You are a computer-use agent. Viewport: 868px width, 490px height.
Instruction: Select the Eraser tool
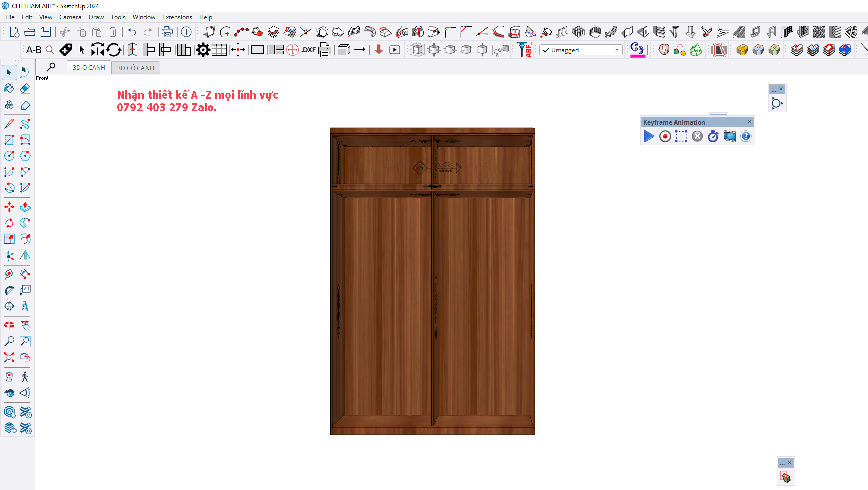[x=25, y=88]
